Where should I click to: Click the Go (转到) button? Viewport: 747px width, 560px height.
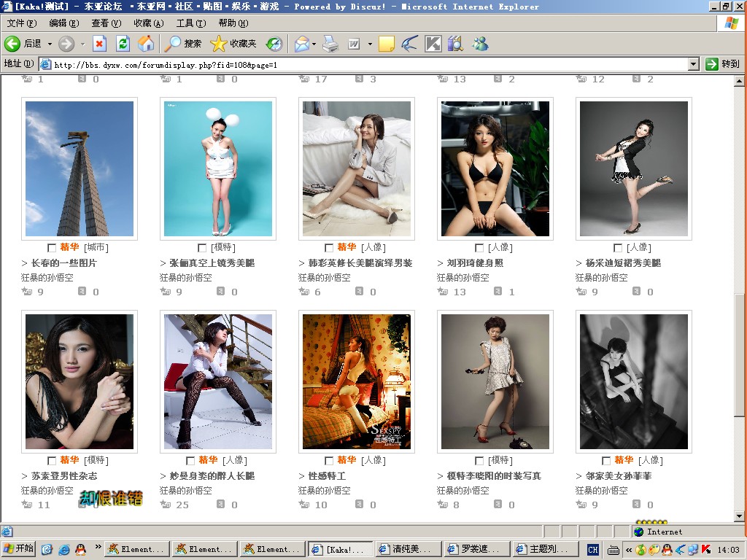pos(723,64)
